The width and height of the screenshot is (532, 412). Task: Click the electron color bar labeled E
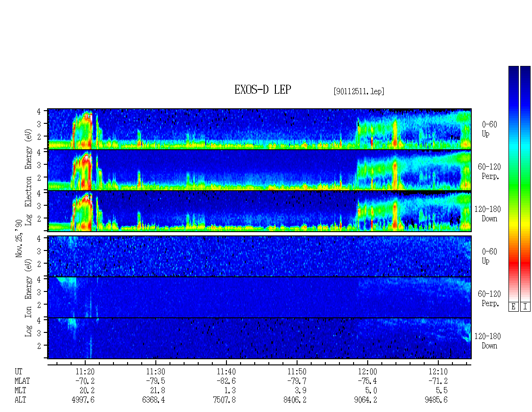[x=513, y=184]
